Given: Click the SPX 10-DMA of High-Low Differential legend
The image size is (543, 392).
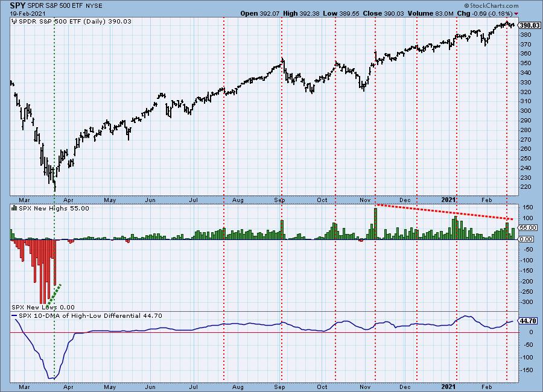Looking at the screenshot, I should coord(91,316).
